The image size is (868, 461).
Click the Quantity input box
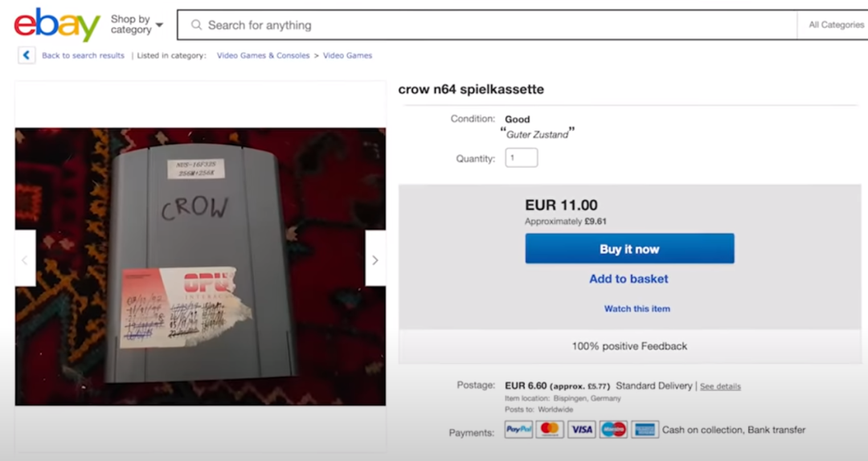click(522, 157)
